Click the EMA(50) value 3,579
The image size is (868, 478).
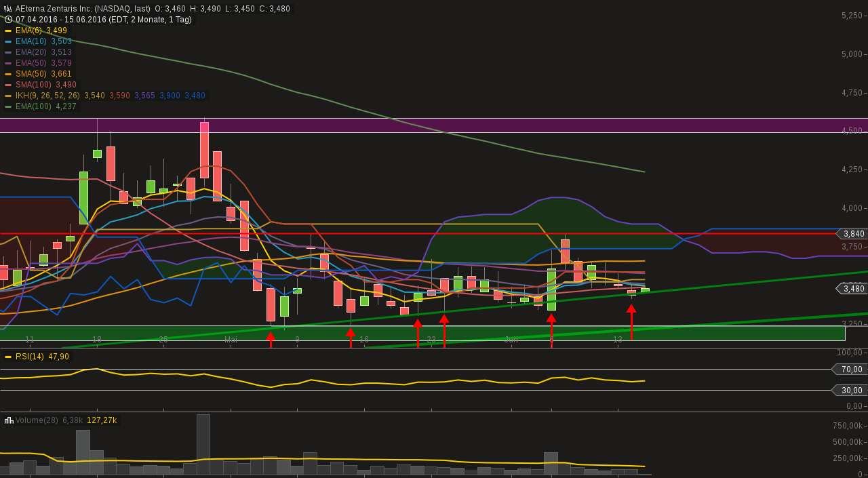(x=62, y=63)
